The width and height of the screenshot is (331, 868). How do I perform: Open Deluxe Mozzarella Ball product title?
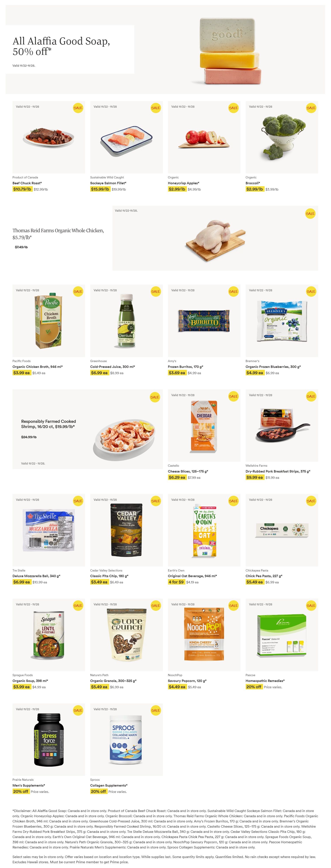[x=36, y=576]
